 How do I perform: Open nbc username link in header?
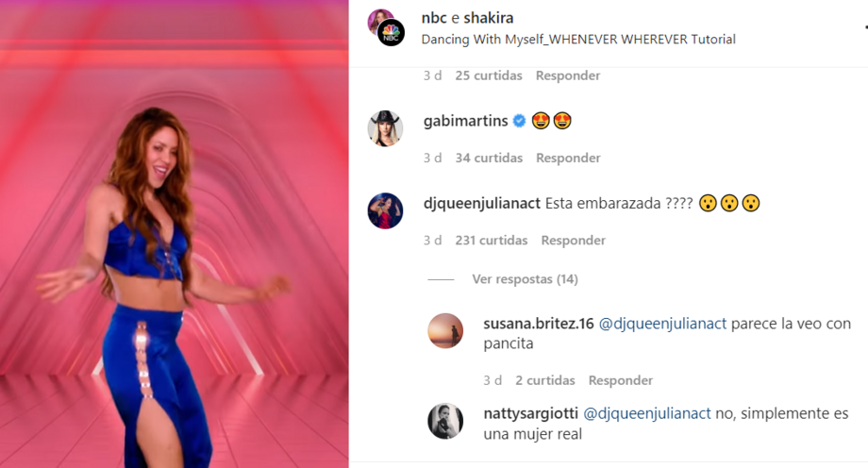434,18
